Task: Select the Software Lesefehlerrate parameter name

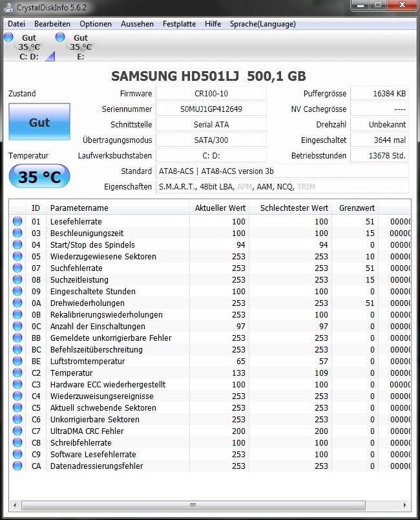Action: pyautogui.click(x=93, y=454)
